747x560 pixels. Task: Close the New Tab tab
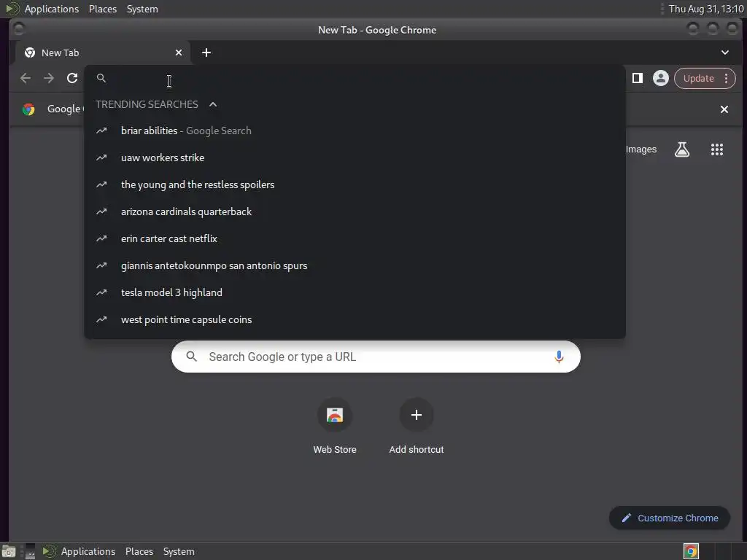(179, 52)
